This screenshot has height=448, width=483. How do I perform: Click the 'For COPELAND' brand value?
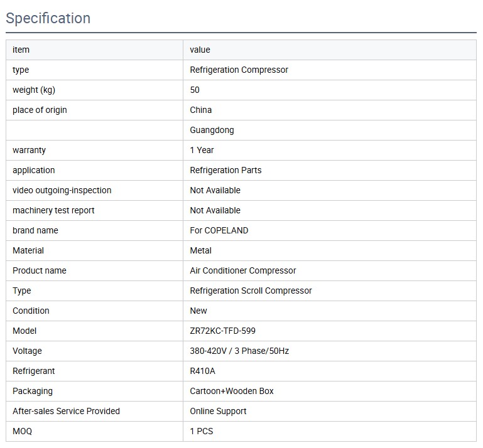219,230
